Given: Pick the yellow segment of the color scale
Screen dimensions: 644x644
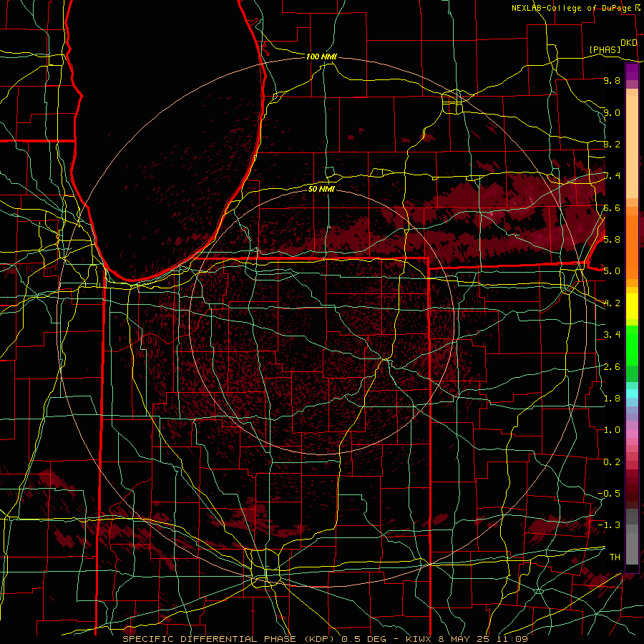Looking at the screenshot, I should coord(632,306).
